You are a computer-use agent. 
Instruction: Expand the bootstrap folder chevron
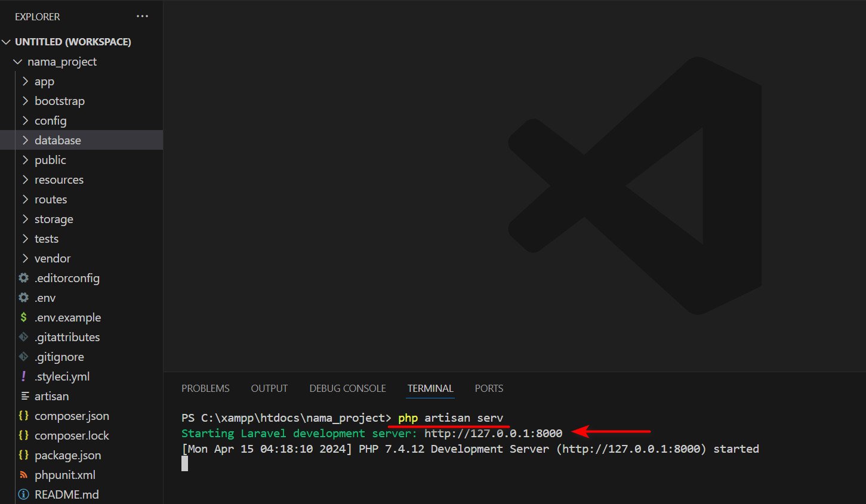(x=25, y=101)
